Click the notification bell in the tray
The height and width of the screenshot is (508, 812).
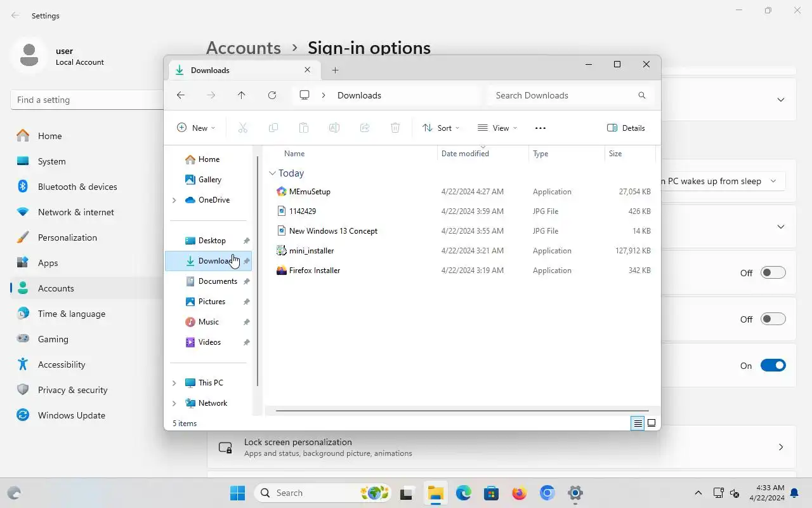[794, 493]
